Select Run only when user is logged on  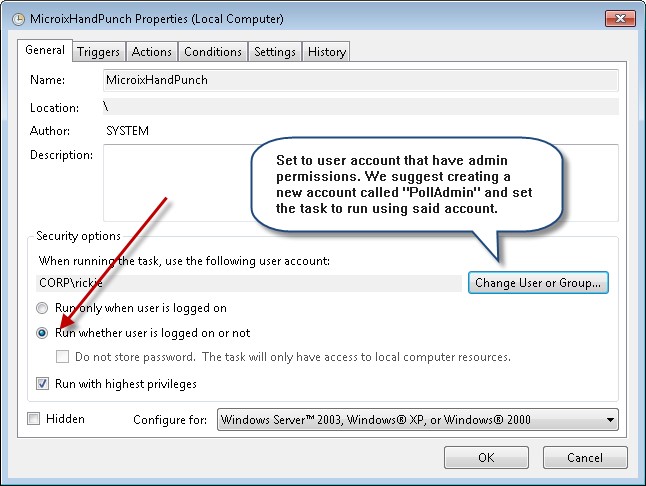[43, 309]
